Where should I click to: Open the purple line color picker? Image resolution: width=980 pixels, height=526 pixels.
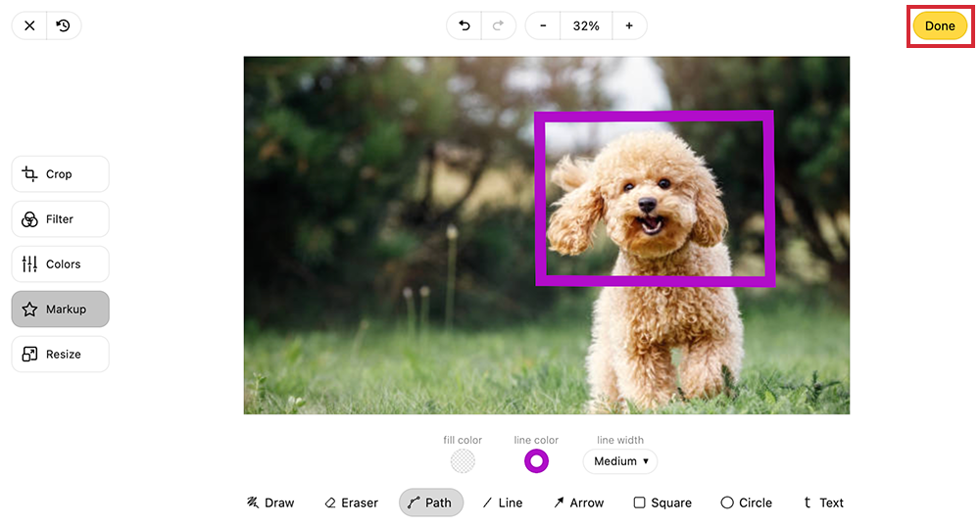[536, 460]
